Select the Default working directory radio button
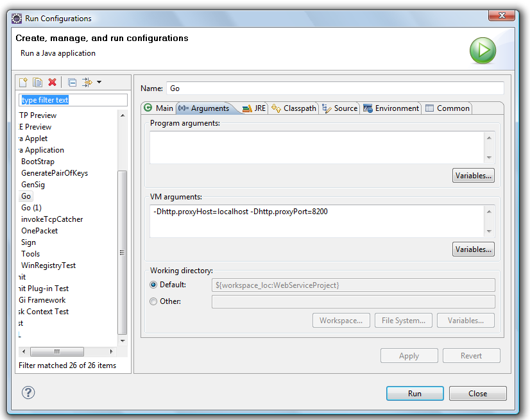Viewport: 530px width, 420px height. click(x=153, y=285)
